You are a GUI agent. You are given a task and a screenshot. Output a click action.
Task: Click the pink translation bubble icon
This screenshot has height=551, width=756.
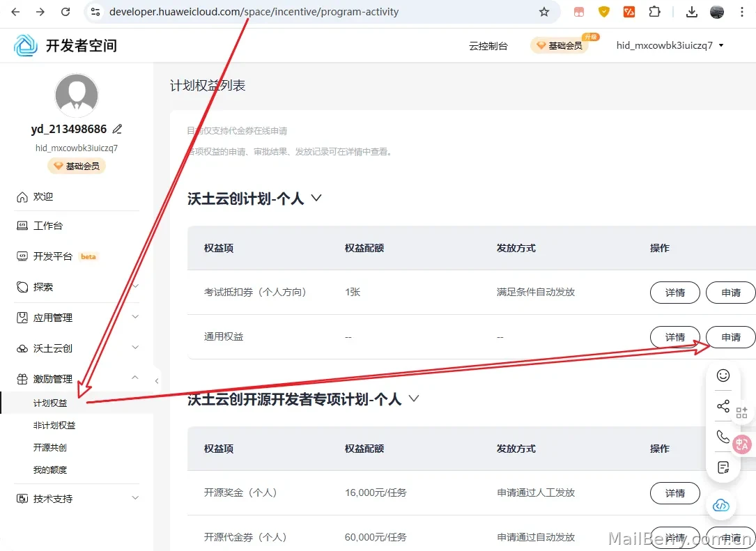[x=742, y=444]
